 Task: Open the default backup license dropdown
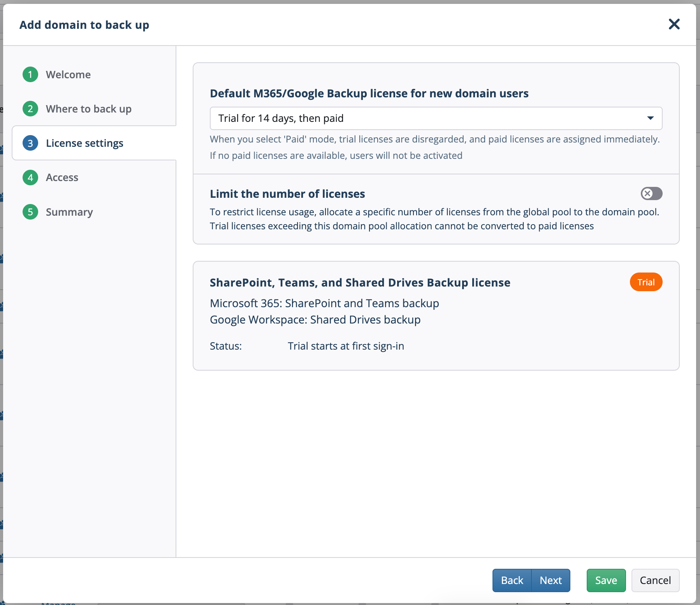[436, 118]
